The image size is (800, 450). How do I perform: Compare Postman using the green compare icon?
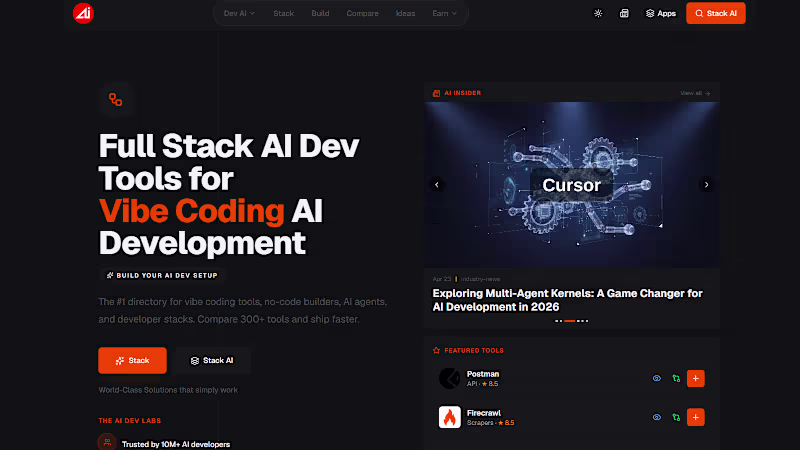pyautogui.click(x=676, y=379)
